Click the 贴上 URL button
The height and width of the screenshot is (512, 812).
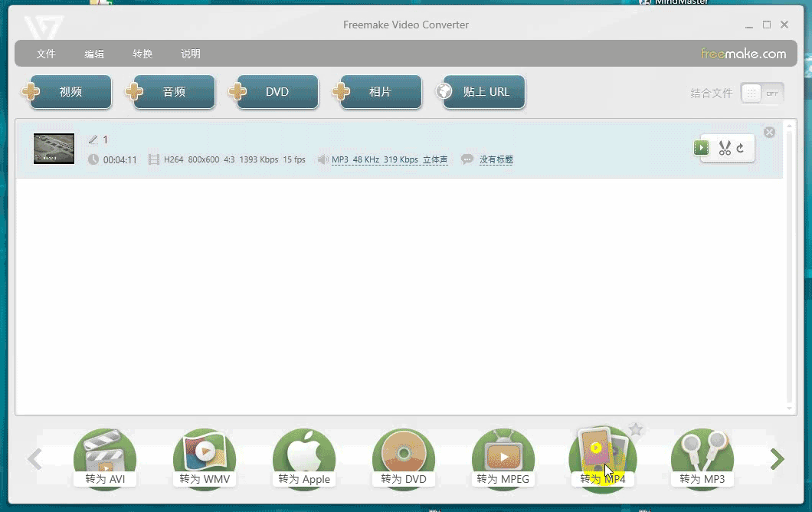click(x=480, y=92)
